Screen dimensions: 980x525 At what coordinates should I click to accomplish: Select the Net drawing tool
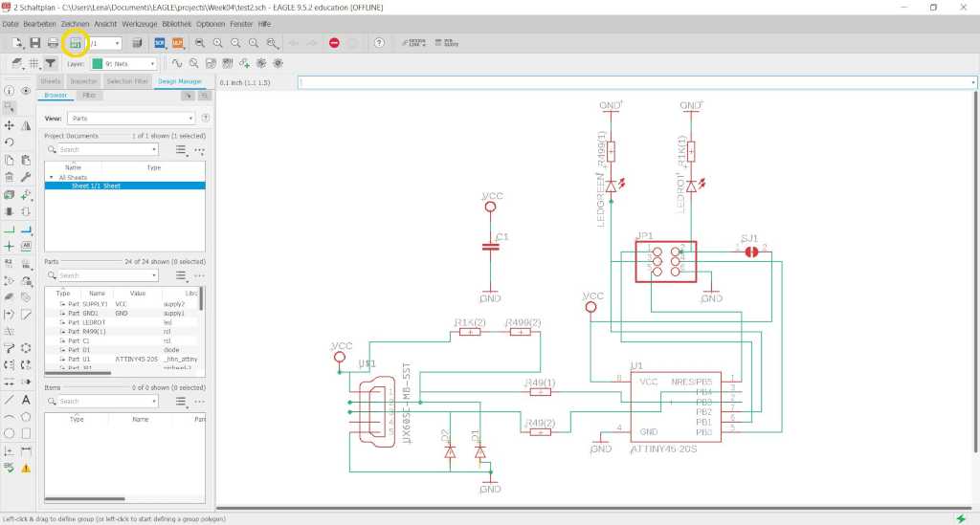click(x=9, y=230)
